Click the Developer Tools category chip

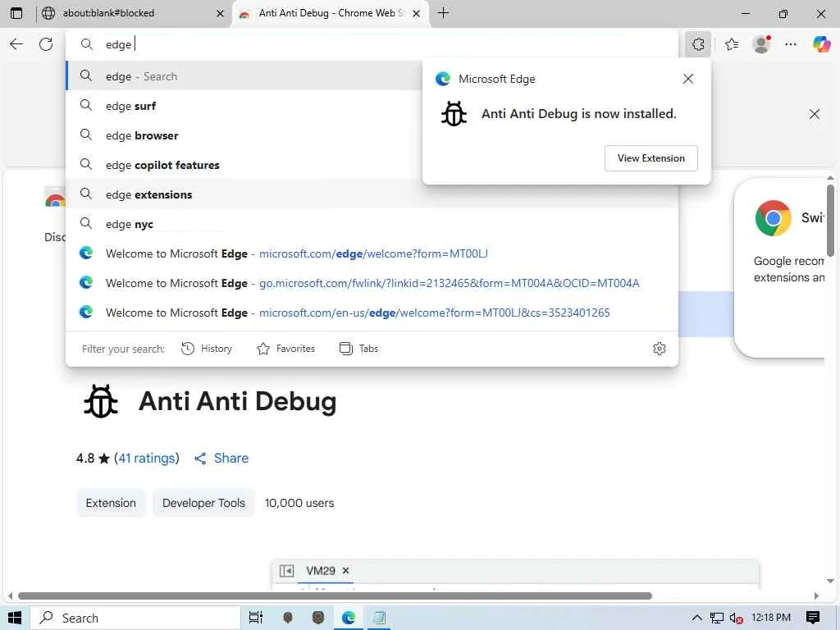tap(203, 503)
